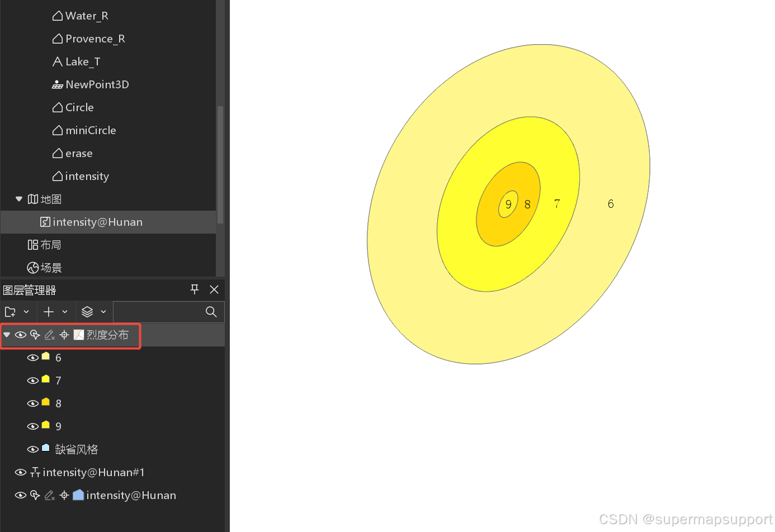Viewport: 775px width, 532px height.
Task: Toggle visibility of theme item 9
Action: (x=33, y=426)
